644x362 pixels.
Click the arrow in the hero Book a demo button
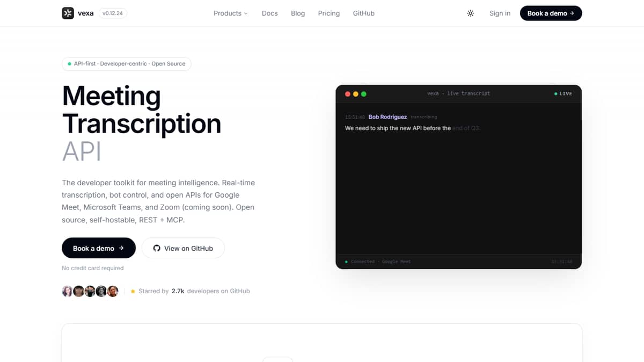click(121, 248)
